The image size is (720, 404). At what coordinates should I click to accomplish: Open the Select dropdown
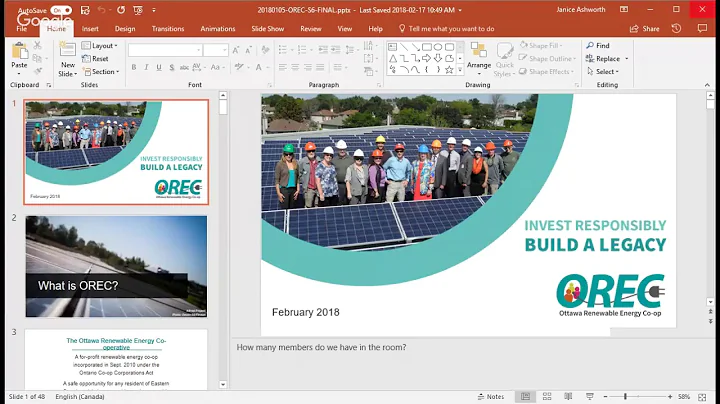point(602,72)
